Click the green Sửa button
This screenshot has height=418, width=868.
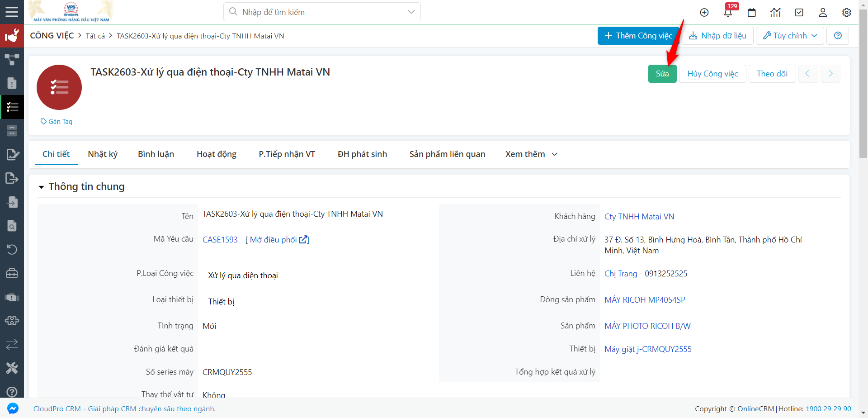(662, 74)
